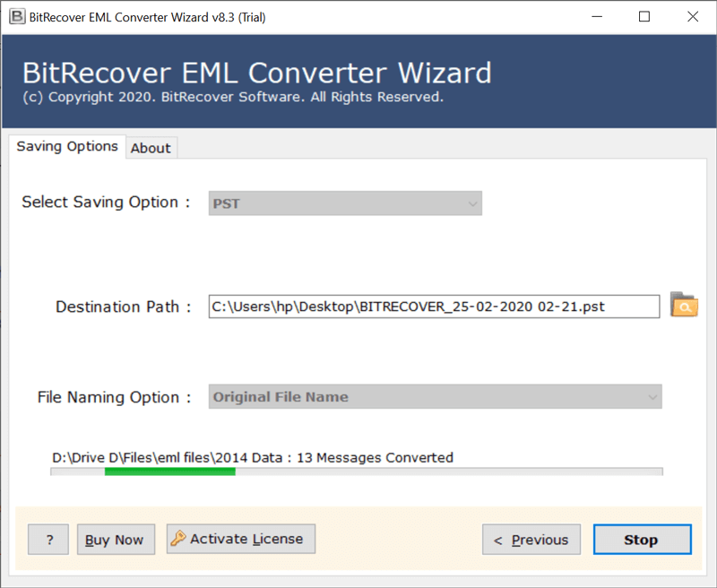Close the EML Converter Wizard window
This screenshot has height=588, width=717.
[x=693, y=17]
